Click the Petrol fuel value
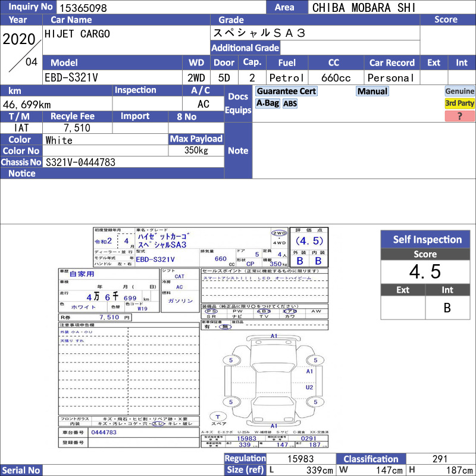The width and height of the screenshot is (476, 476). point(287,78)
